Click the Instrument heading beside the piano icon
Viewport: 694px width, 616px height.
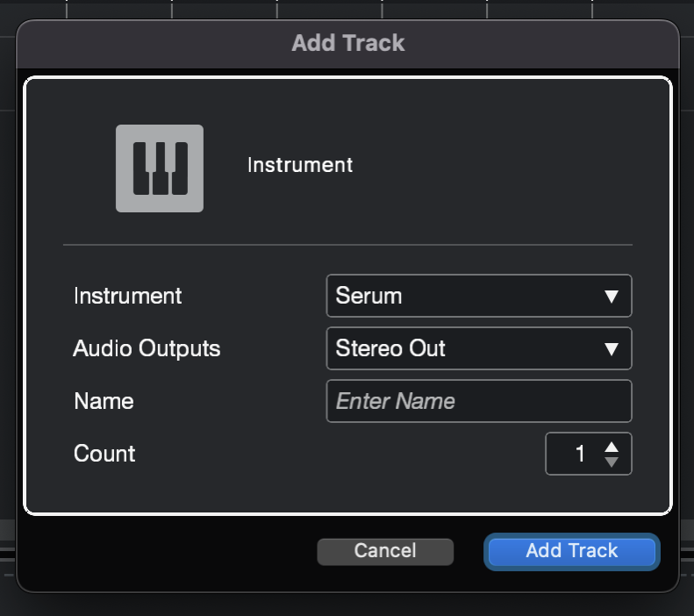pos(300,165)
